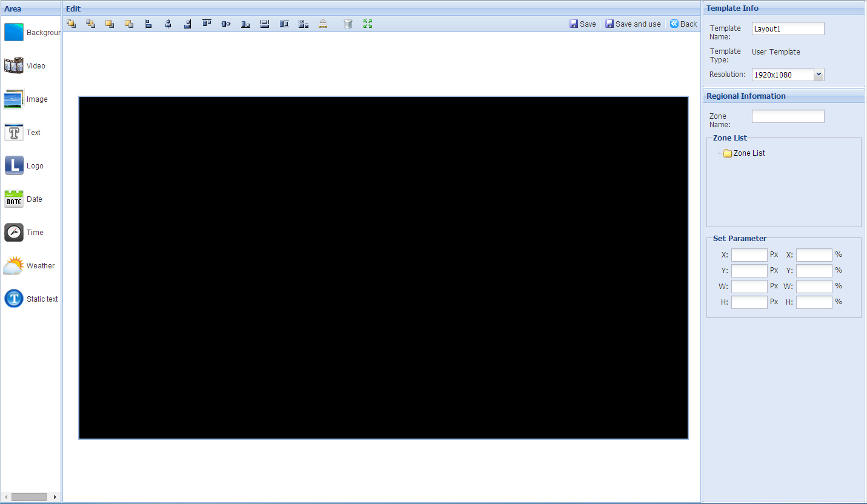
Task: Add an Image area
Action: pyautogui.click(x=26, y=99)
